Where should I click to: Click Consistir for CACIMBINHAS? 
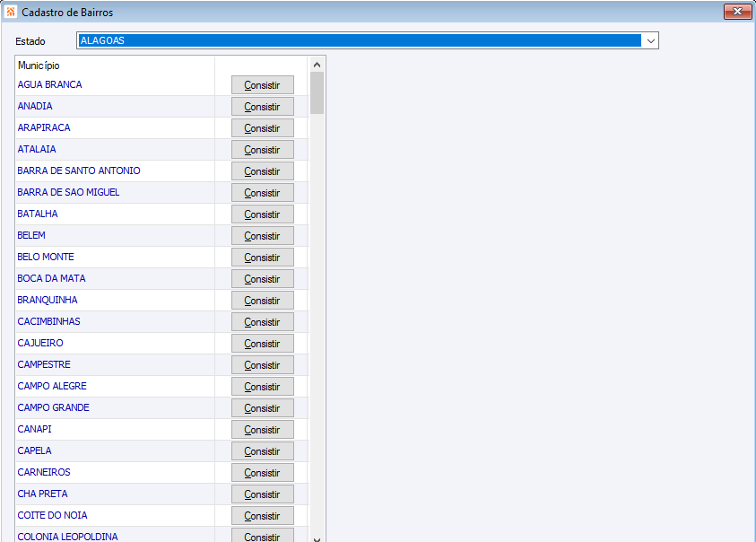pyautogui.click(x=262, y=322)
